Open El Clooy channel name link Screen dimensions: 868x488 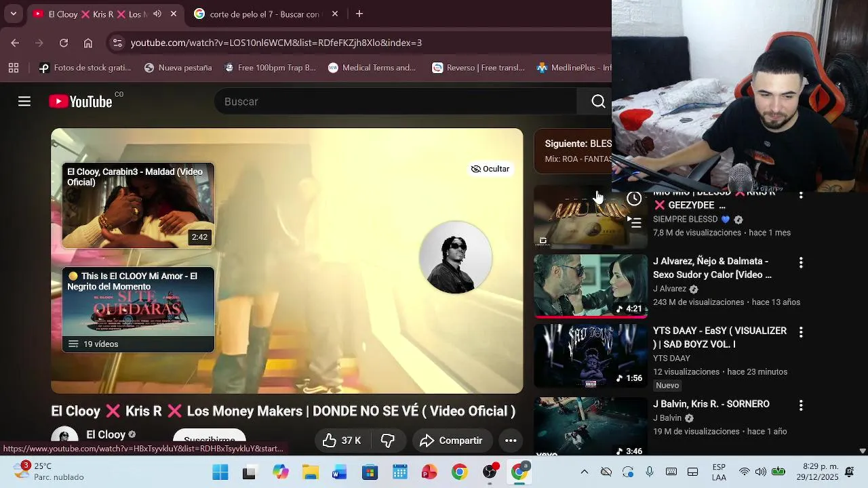[x=106, y=434]
